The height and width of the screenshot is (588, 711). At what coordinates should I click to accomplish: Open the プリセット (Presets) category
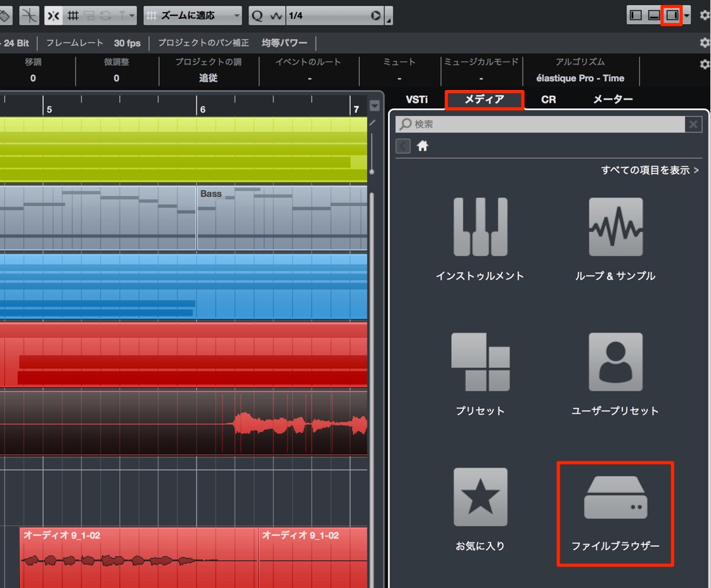pyautogui.click(x=480, y=374)
